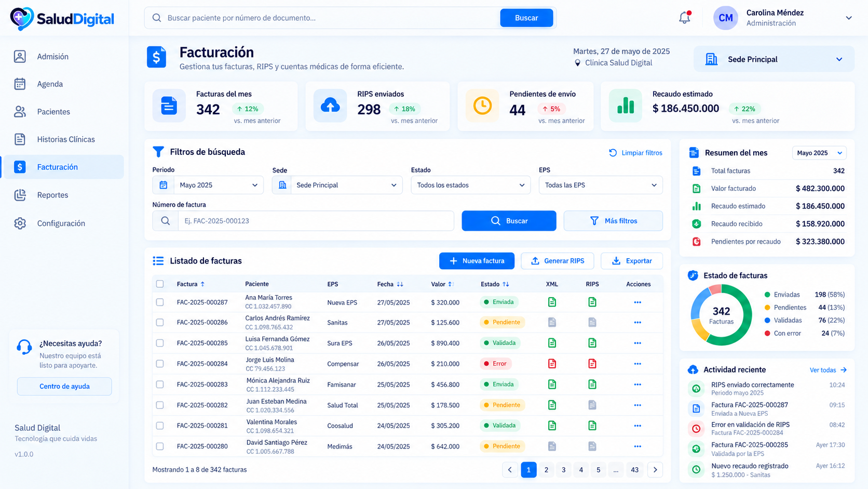Tick checkbox for invoice FAC-2025-000281
Viewport: 868px width, 489px height.
coord(160,426)
